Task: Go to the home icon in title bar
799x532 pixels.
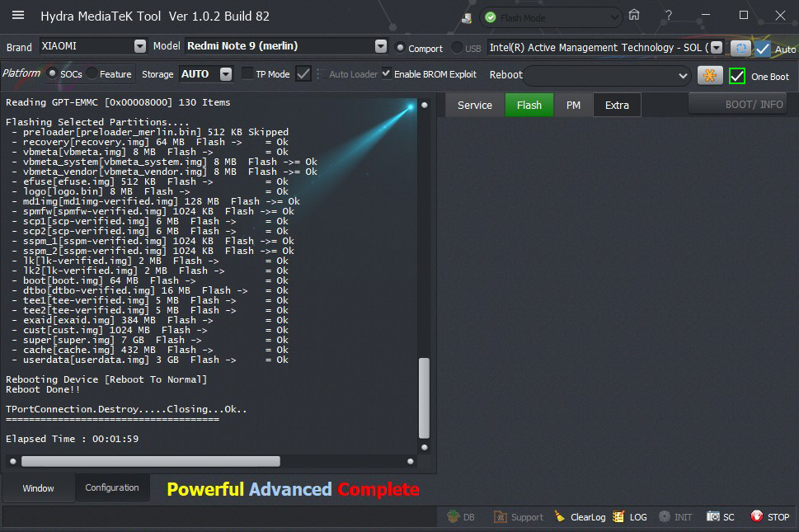Action: point(634,15)
